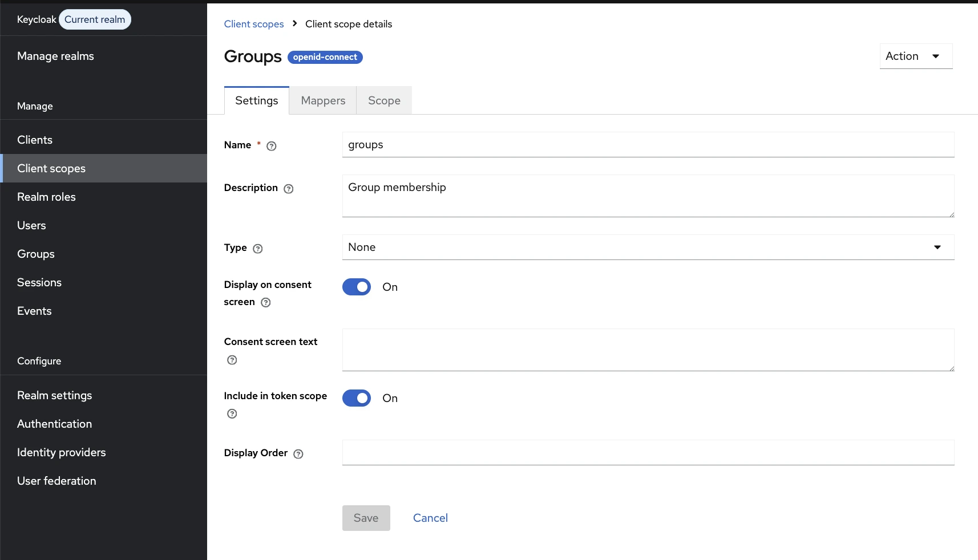Open the Type dropdown showing None
Screen dimensions: 978x560
(x=648, y=247)
